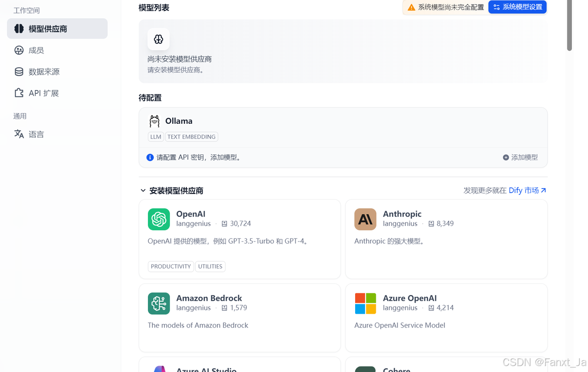Click the Ollama provider name
The width and height of the screenshot is (588, 372).
(179, 121)
